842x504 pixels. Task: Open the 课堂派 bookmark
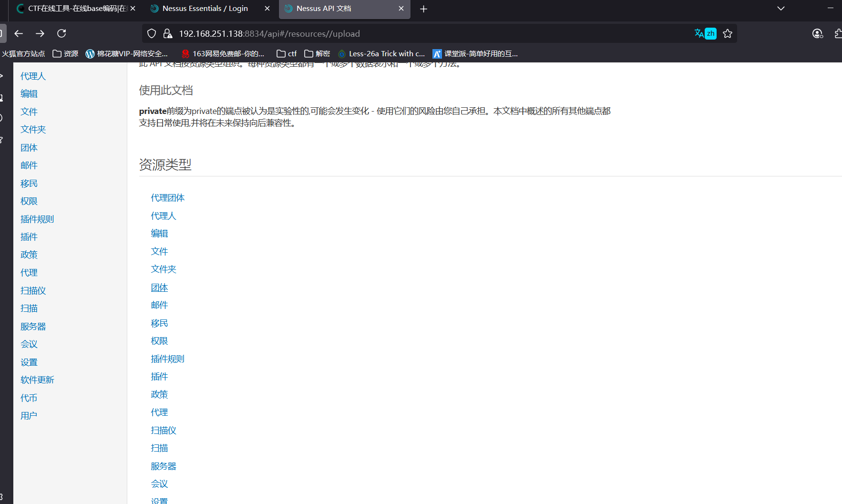click(x=475, y=54)
